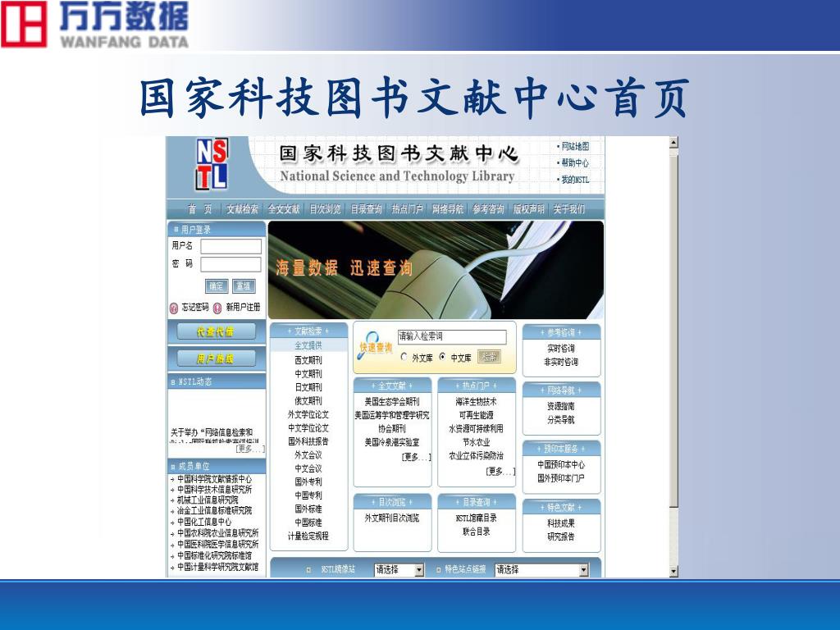The image size is (840, 630).
Task: Click the 确定 login button
Action: (217, 286)
